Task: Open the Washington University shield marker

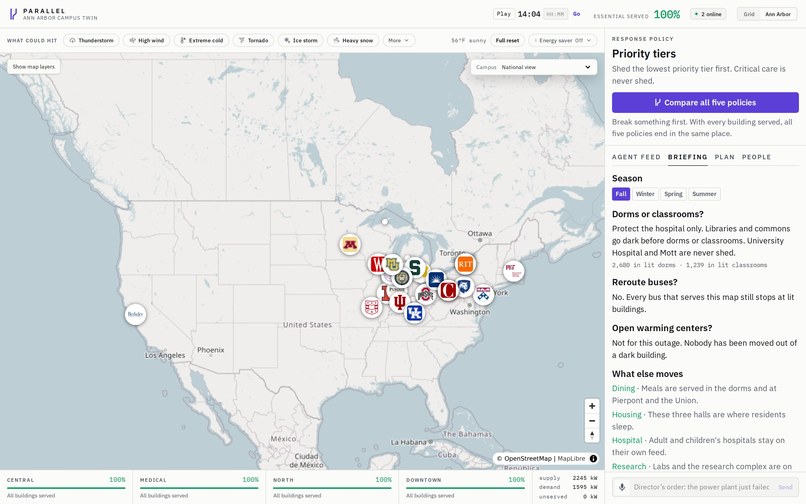Action: click(371, 308)
